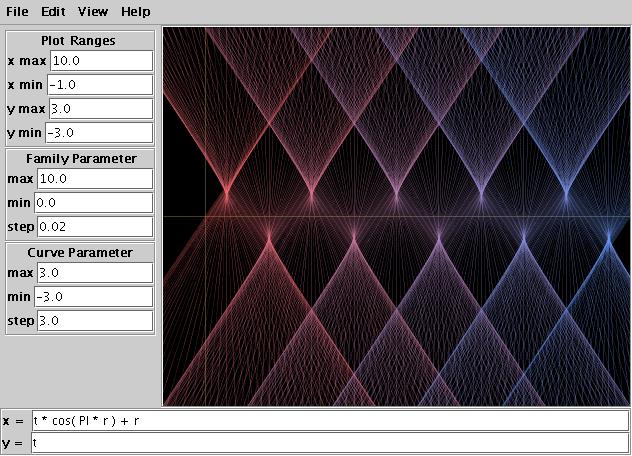Open the View menu
This screenshot has width=632, height=456.
[x=93, y=12]
